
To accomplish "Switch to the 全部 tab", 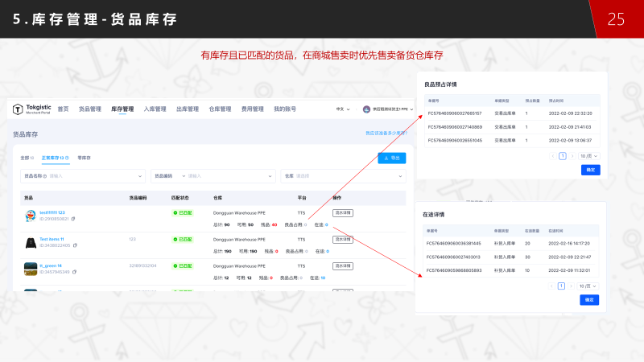I will coord(27,158).
